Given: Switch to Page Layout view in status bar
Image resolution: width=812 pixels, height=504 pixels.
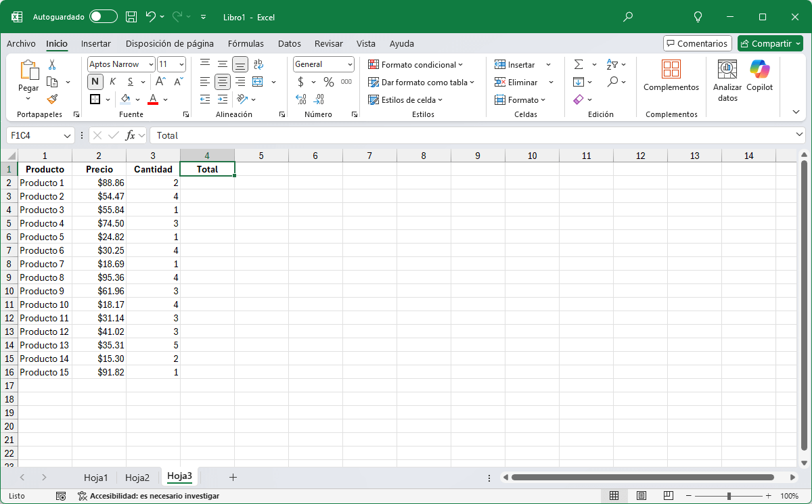Looking at the screenshot, I should click(x=641, y=496).
